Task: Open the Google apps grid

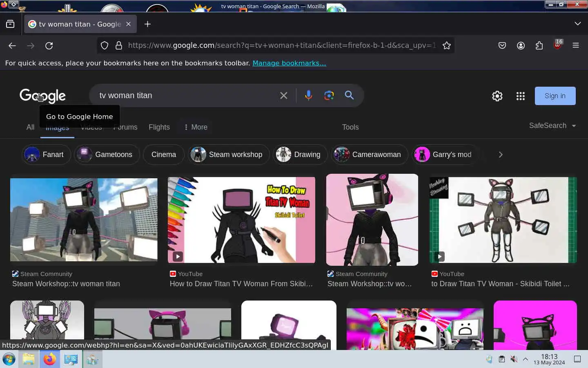Action: pyautogui.click(x=520, y=96)
